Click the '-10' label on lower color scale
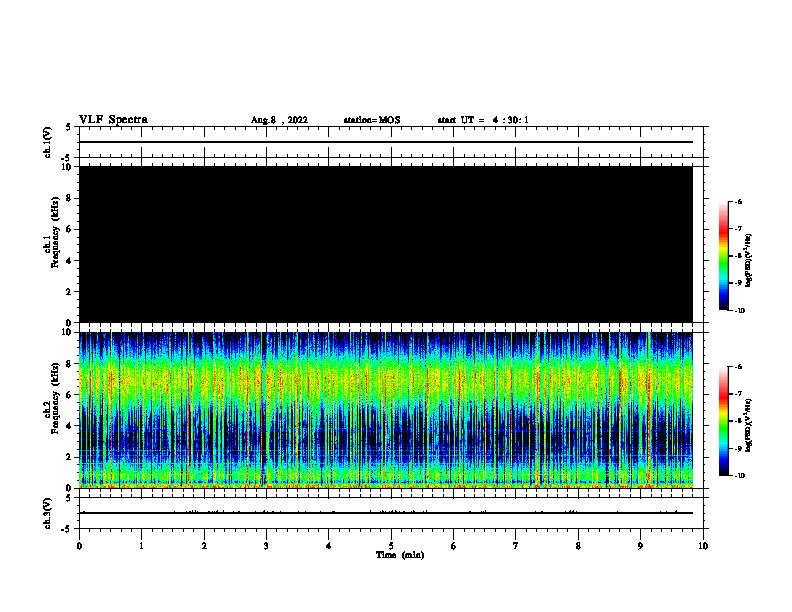The height and width of the screenshot is (612, 792). click(x=739, y=476)
